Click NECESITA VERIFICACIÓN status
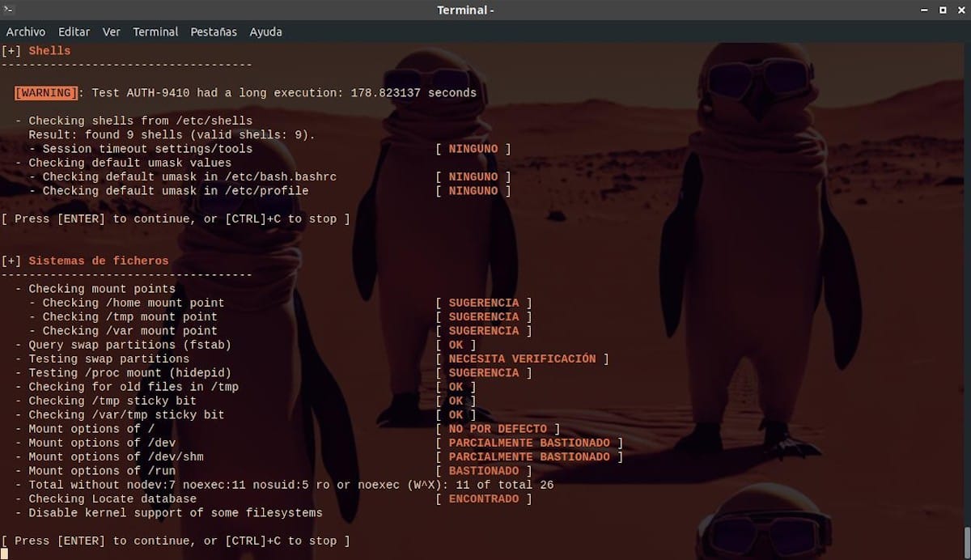 (x=522, y=358)
